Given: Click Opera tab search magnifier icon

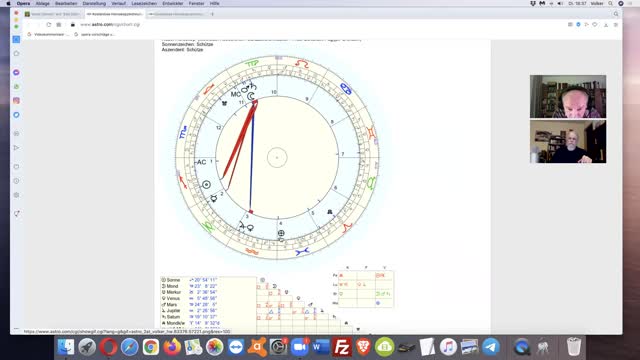Looking at the screenshot, I should (x=616, y=14).
